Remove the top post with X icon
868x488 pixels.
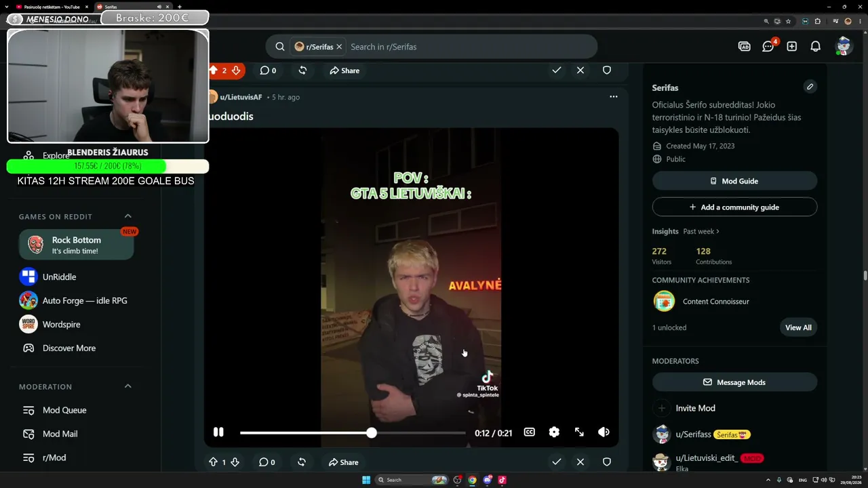pyautogui.click(x=580, y=70)
